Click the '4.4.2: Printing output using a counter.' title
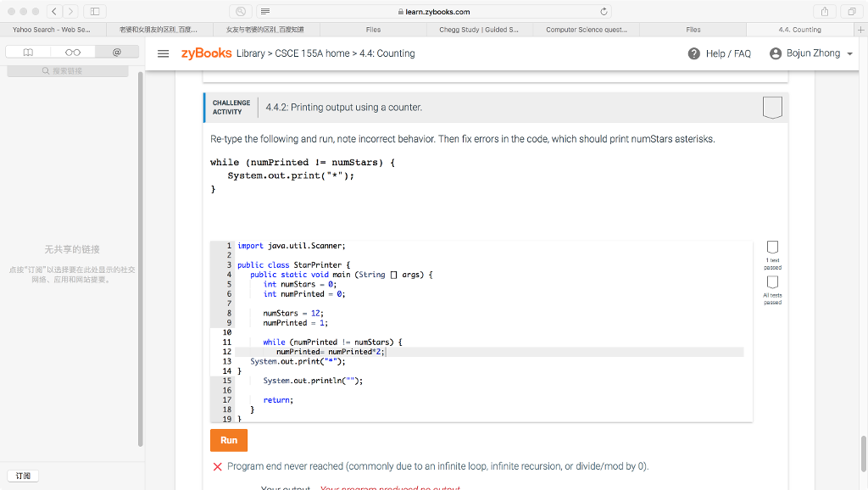The image size is (868, 490). (344, 108)
